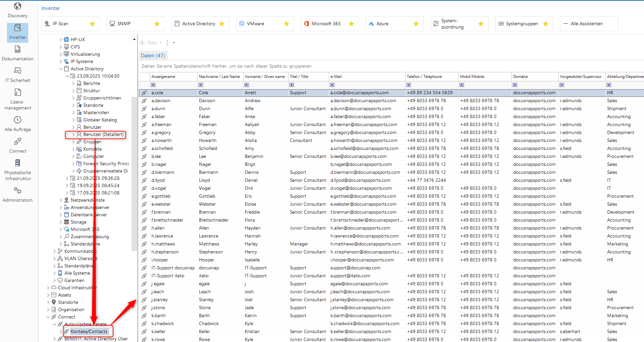The width and height of the screenshot is (644, 342).
Task: Open the Neu dropdown arrow
Action: pyautogui.click(x=161, y=43)
